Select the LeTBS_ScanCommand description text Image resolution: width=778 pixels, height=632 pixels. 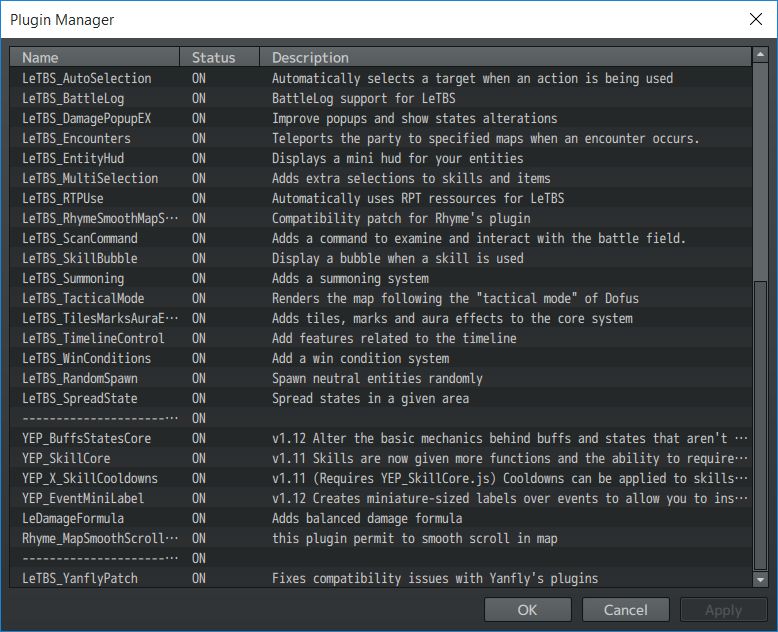click(x=478, y=239)
